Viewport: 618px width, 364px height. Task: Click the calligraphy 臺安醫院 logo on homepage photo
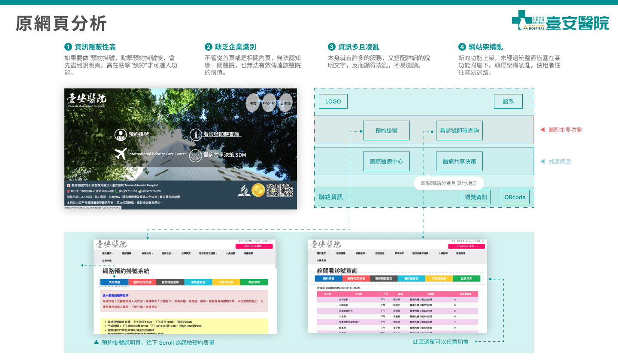[86, 100]
